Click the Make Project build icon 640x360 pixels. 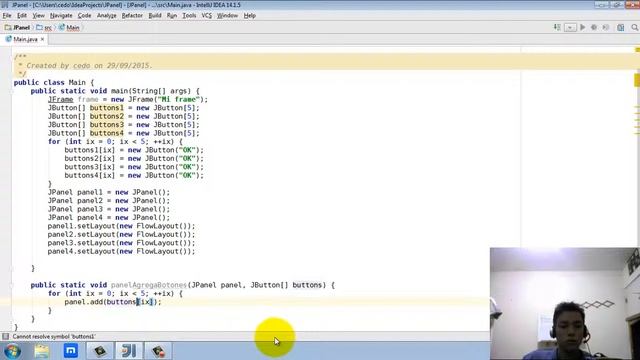(x=557, y=27)
